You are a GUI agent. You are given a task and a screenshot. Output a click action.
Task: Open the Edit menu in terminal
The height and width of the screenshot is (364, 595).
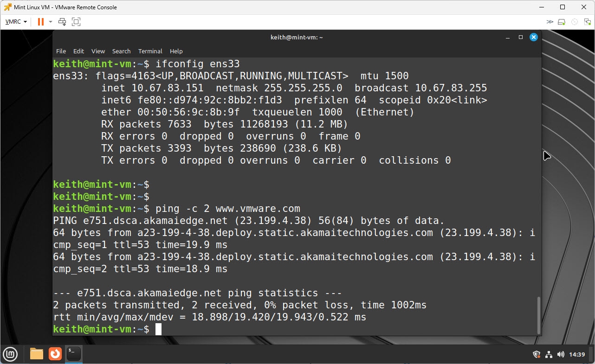coord(78,51)
